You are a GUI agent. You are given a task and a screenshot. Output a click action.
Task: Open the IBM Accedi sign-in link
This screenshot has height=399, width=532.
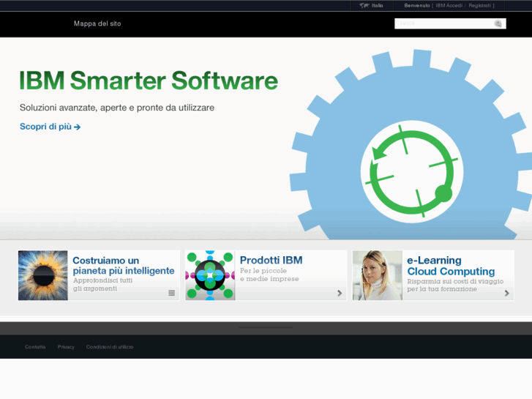pyautogui.click(x=449, y=5)
